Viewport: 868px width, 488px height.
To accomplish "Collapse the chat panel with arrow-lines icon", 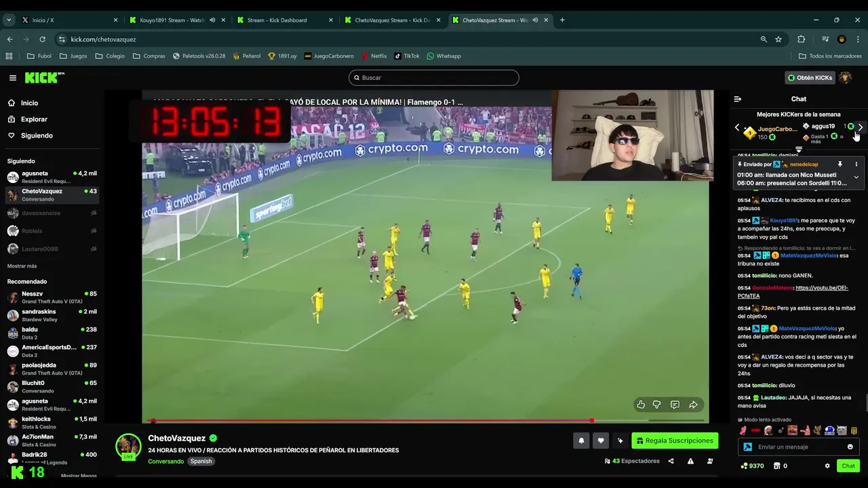I will point(738,99).
